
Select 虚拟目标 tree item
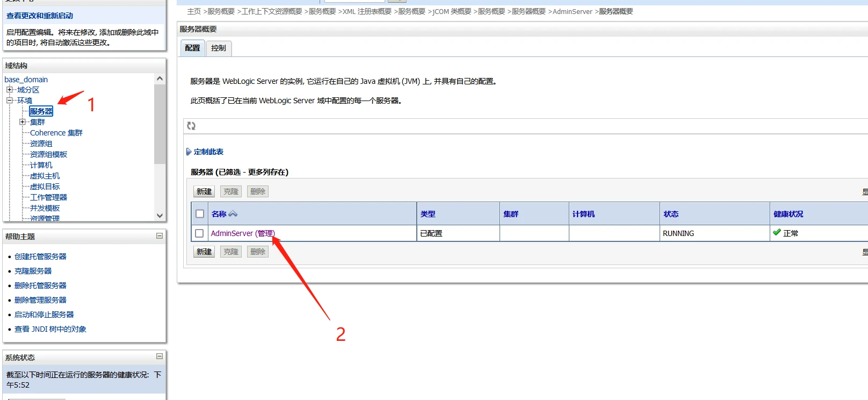point(45,187)
